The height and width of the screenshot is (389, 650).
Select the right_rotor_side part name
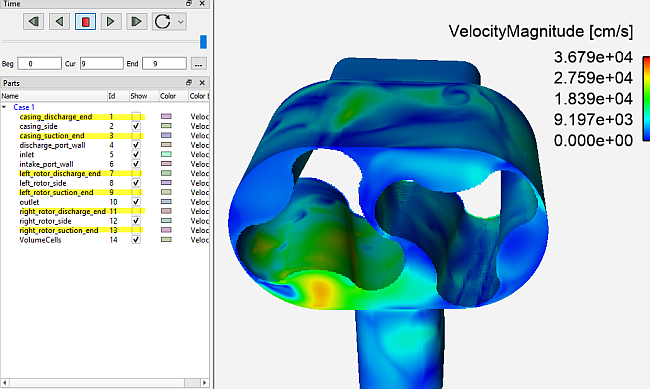coord(45,221)
